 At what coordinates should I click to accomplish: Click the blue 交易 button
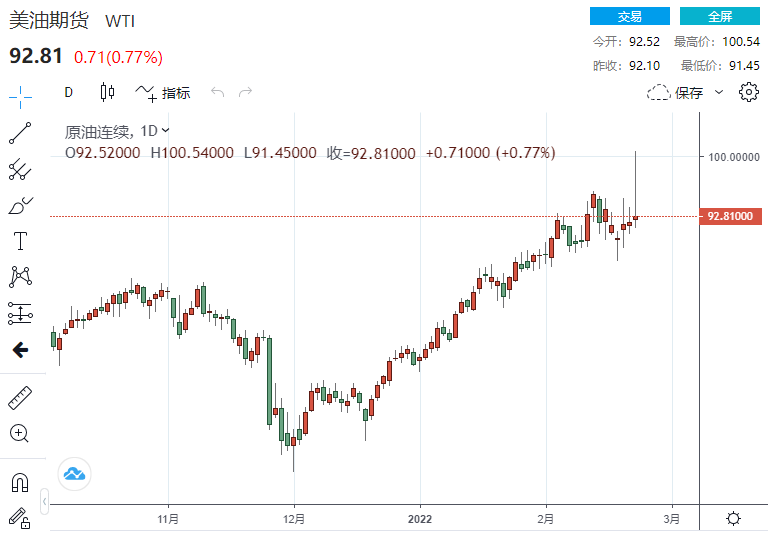[x=629, y=16]
